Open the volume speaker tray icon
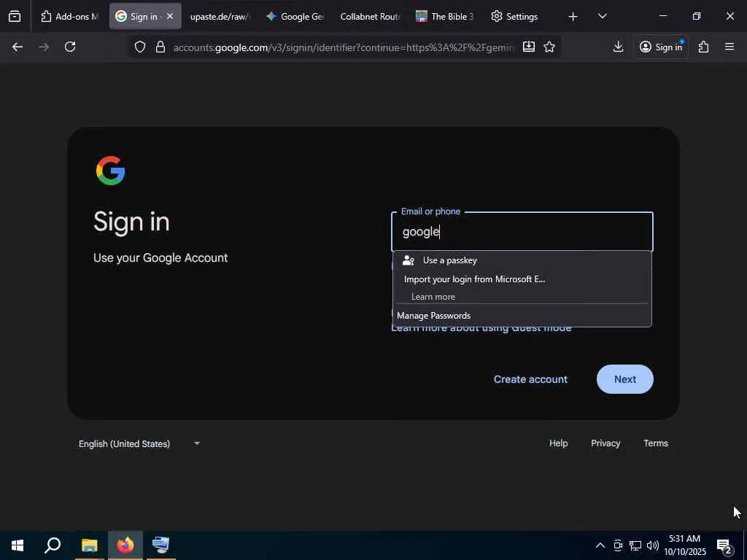This screenshot has height=560, width=747. (x=653, y=545)
